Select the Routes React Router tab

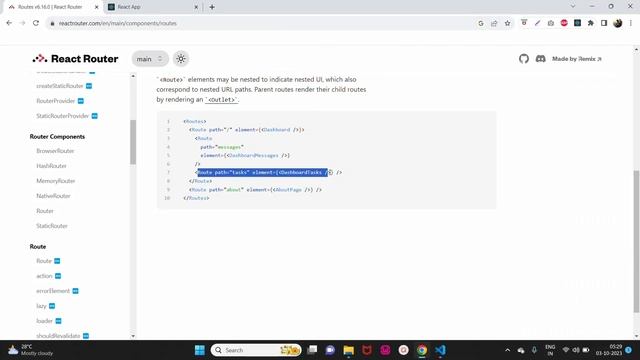tap(51, 7)
